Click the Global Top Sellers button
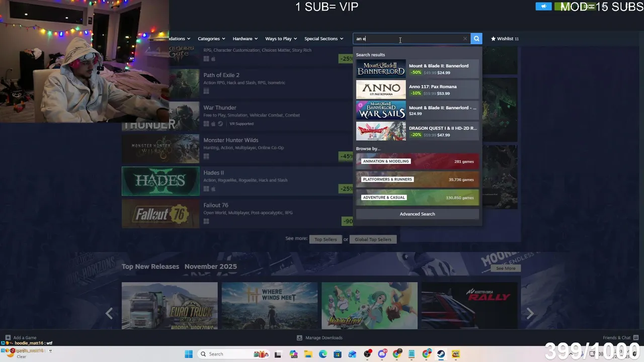 coord(373,239)
